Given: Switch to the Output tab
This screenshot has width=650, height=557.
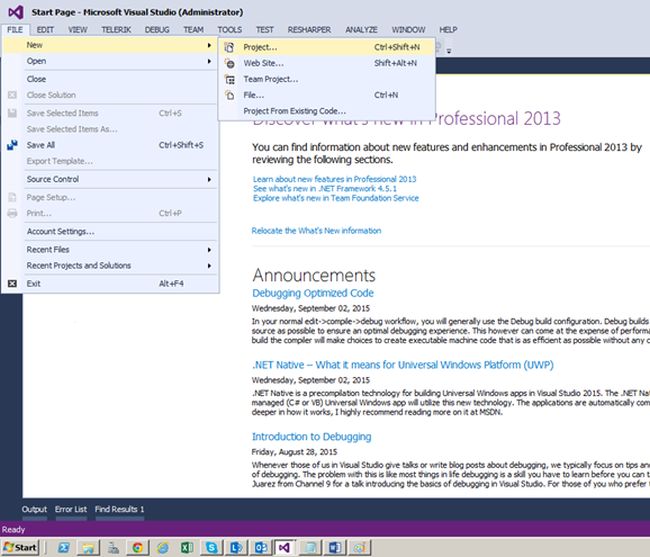Looking at the screenshot, I should tap(34, 509).
